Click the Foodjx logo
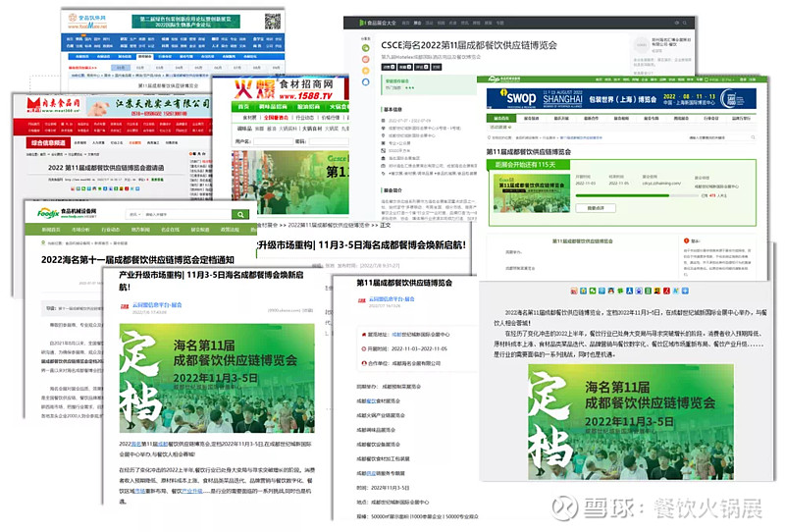The width and height of the screenshot is (785, 532). pos(67,213)
